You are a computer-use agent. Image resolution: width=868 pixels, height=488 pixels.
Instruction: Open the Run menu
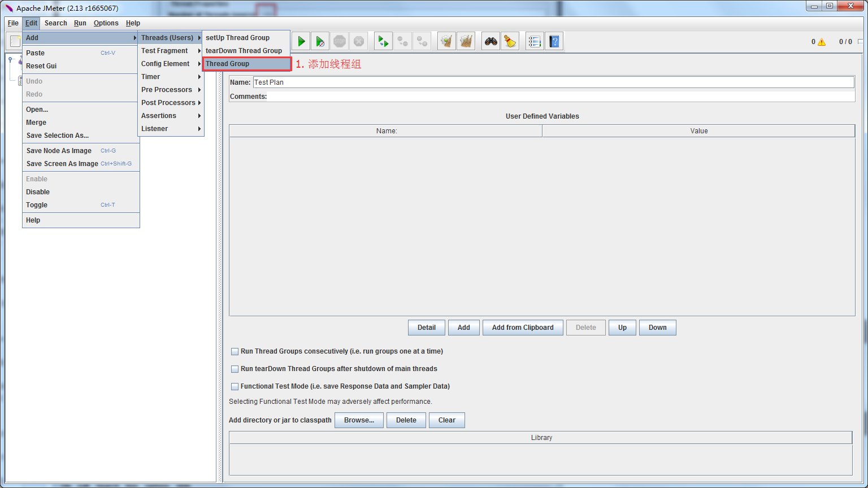point(80,23)
